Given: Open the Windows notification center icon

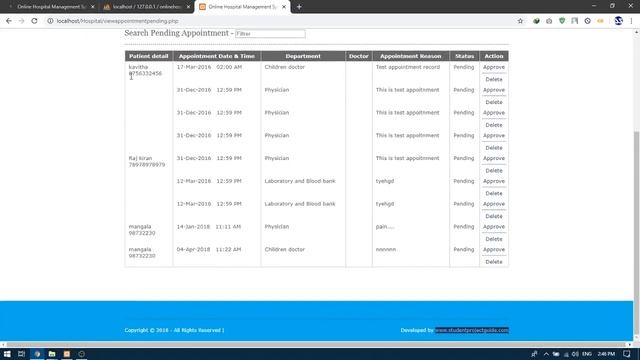Looking at the screenshot, I should 627,354.
